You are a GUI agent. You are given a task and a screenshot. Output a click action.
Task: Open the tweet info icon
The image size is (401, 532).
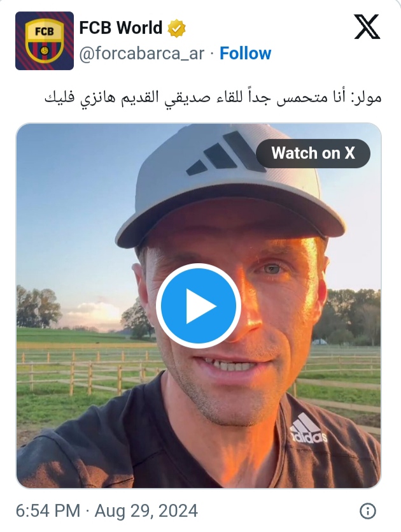coord(368,510)
